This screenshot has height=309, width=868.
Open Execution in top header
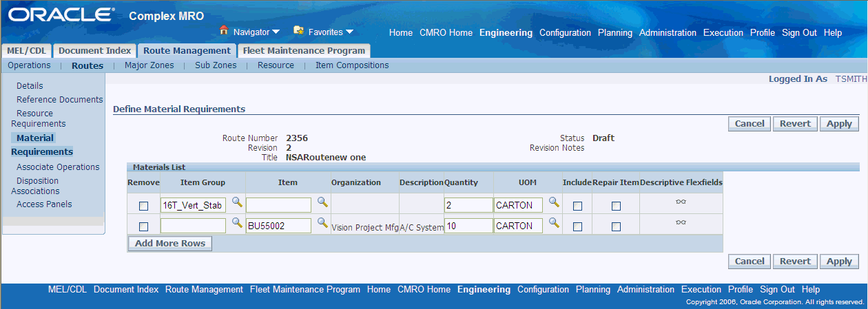[723, 32]
